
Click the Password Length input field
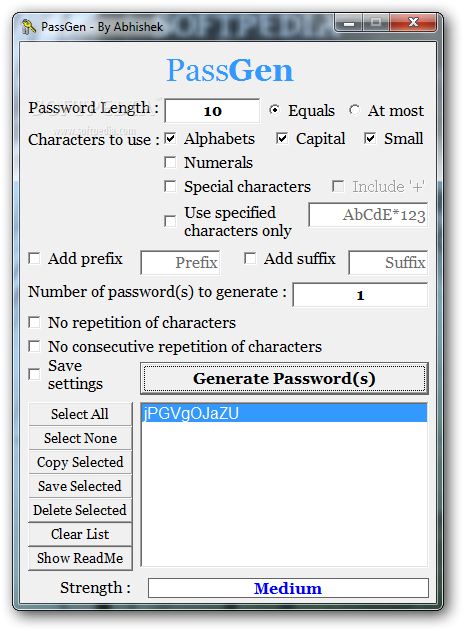click(x=212, y=111)
